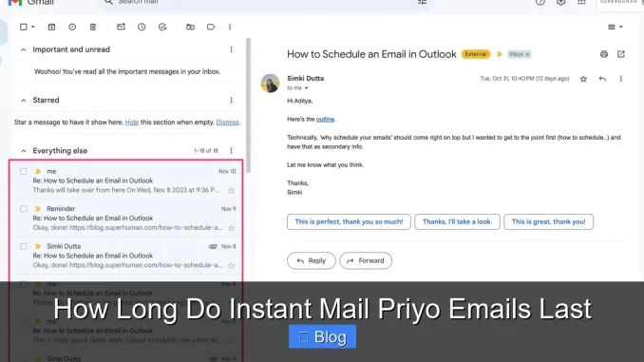Select the Reminder email checkbox
644x362 pixels.
click(24, 209)
